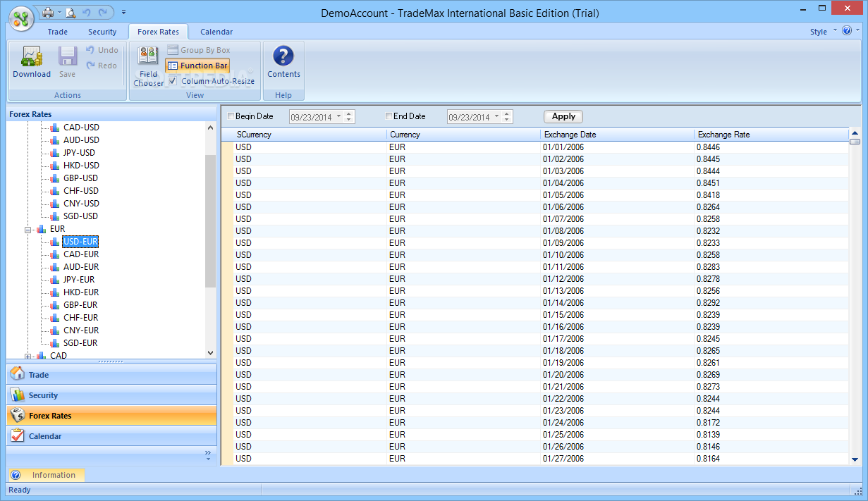This screenshot has height=501, width=868.
Task: Select the CAD-USD pair icon
Action: pyautogui.click(x=55, y=128)
